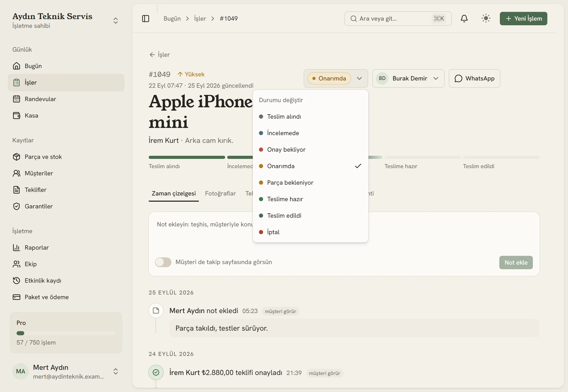Open Etkinlik kaydı history in sidebar
Image resolution: width=568 pixels, height=392 pixels.
[x=66, y=281]
